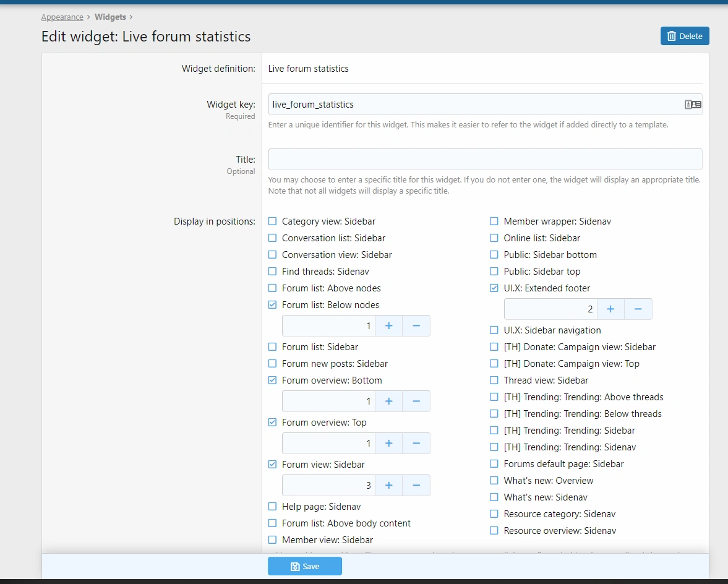Go to the Widgets breadcrumb
Screen dimensions: 728x584
coord(110,17)
